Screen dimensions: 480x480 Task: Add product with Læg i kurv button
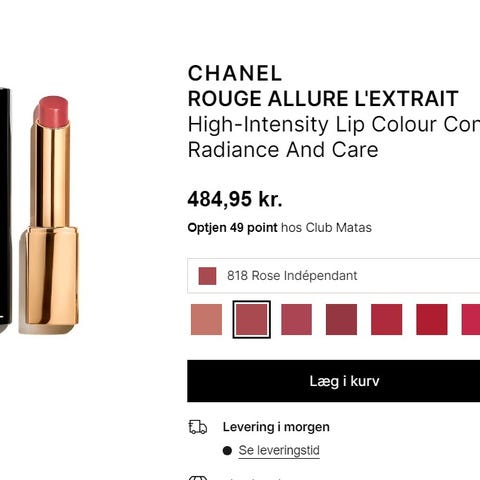[334, 381]
